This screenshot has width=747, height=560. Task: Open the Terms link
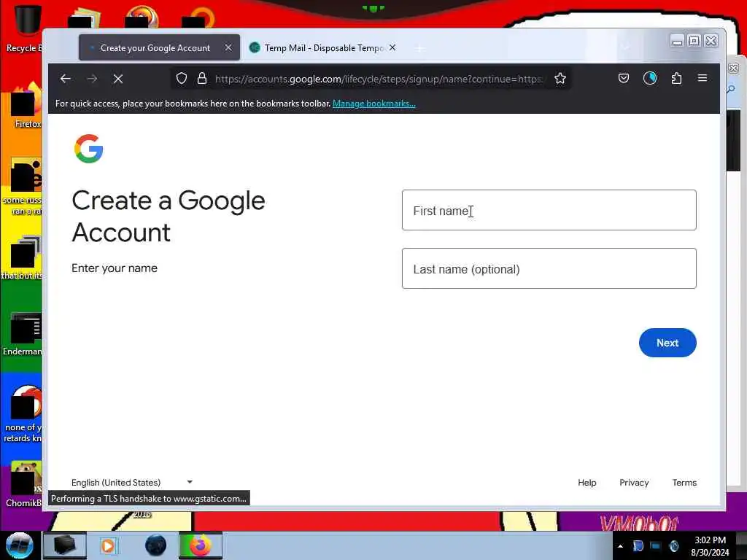coord(684,483)
